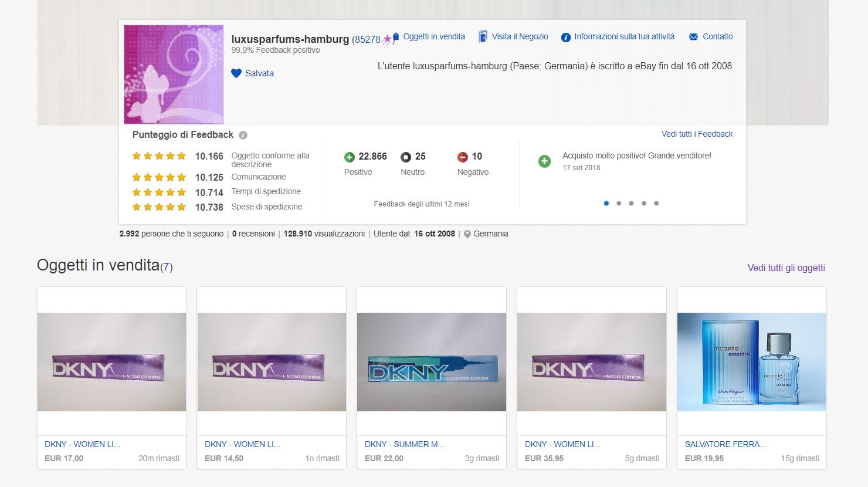Open the luxusparfums-hamburg seller name link
The height and width of the screenshot is (487, 868).
point(290,39)
